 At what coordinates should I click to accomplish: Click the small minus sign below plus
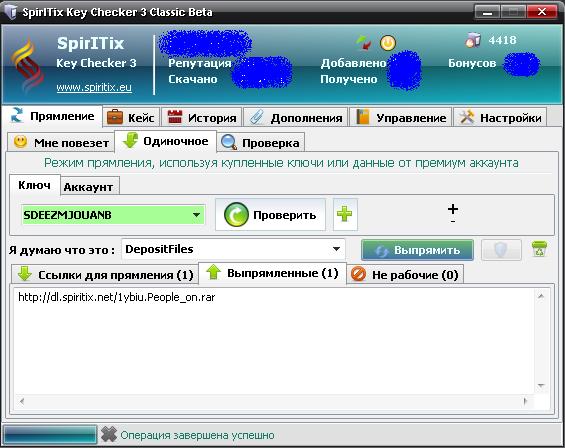coord(453,221)
